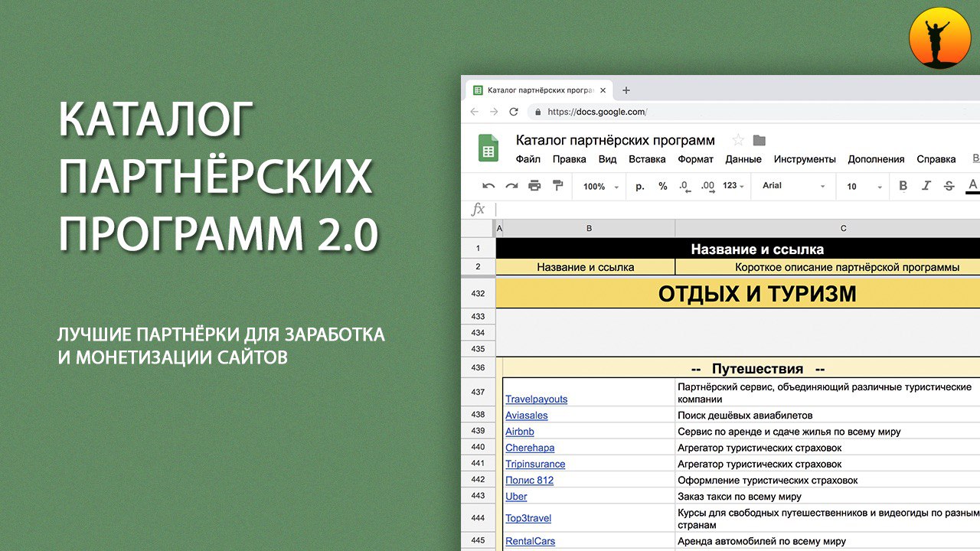Open the Формат menu
The image size is (980, 551).
(695, 159)
